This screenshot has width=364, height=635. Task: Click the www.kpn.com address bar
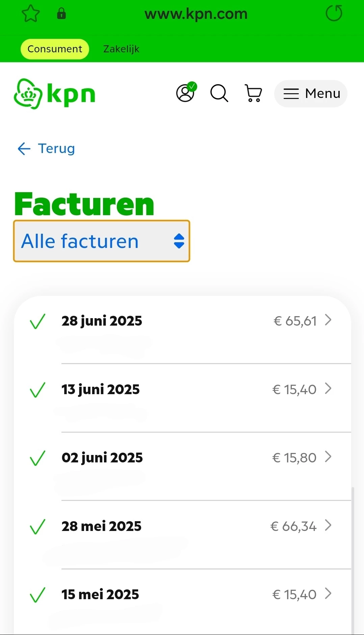pos(196,14)
